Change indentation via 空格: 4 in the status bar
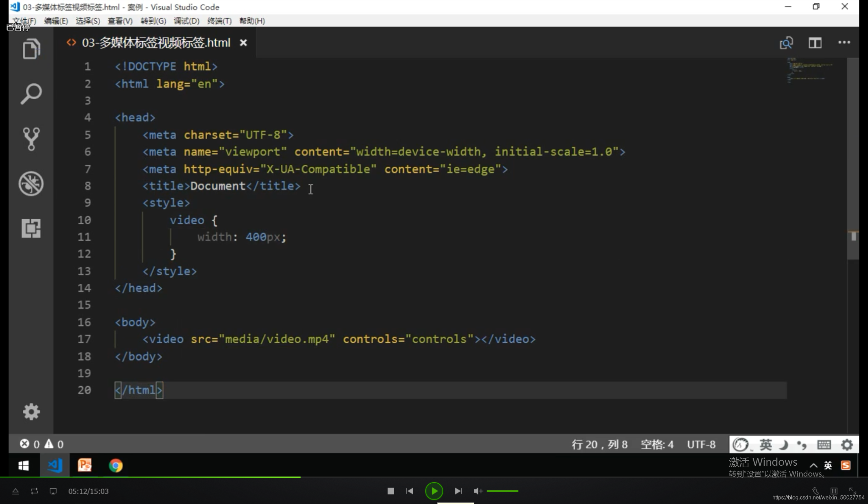Viewport: 868px width, 504px height. pyautogui.click(x=657, y=444)
